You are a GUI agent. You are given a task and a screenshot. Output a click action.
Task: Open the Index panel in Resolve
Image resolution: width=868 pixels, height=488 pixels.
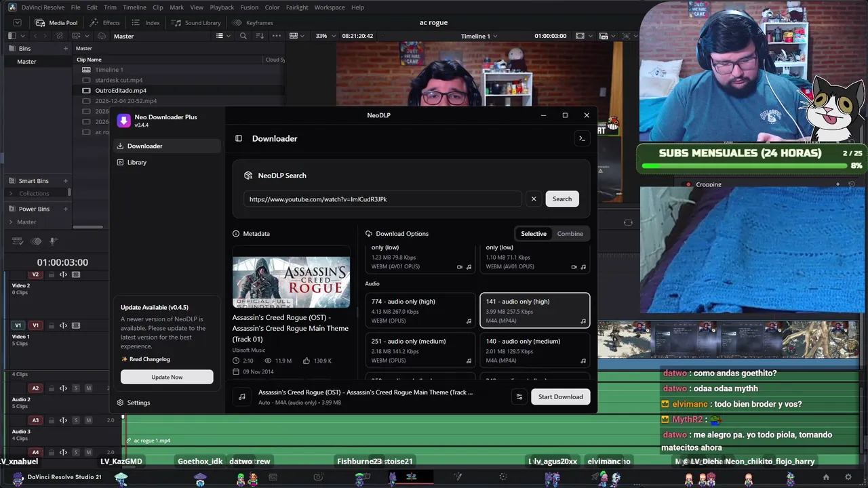pos(147,22)
